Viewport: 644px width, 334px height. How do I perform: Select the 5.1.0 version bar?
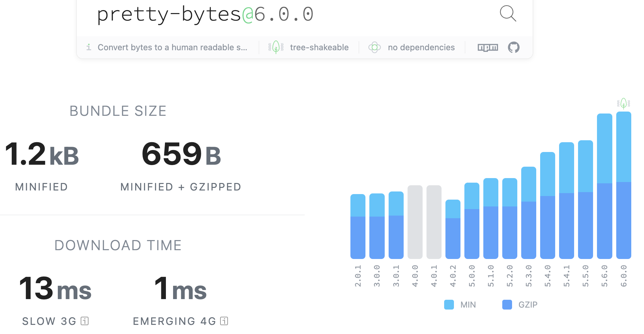[491, 219]
